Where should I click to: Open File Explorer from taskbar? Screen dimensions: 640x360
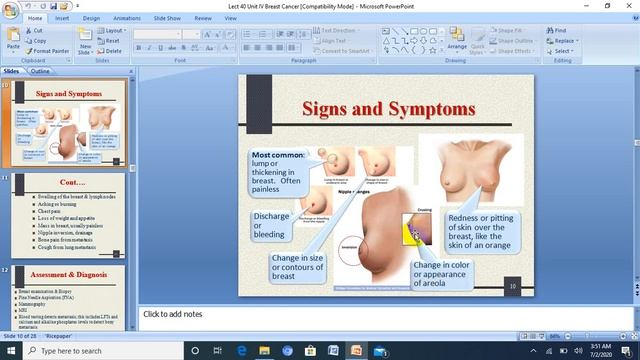click(264, 351)
